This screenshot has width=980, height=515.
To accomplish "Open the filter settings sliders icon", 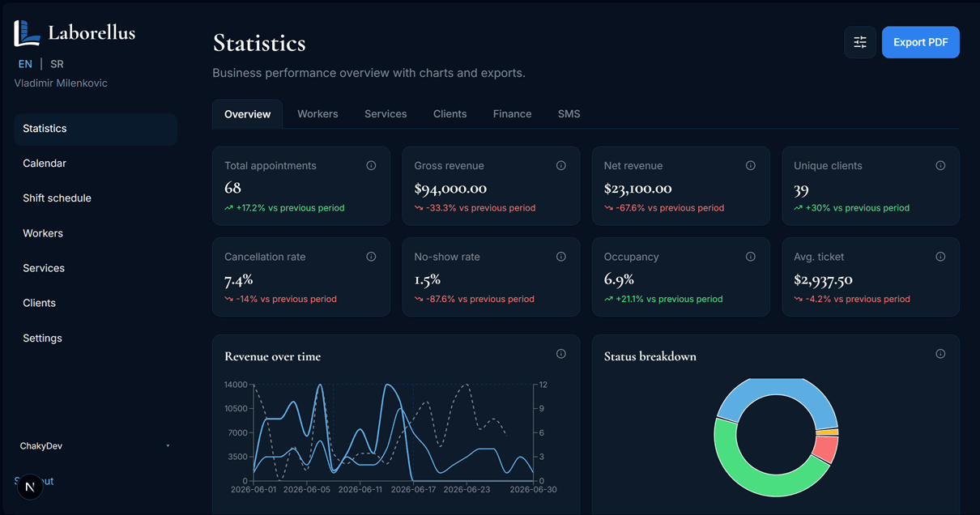I will 860,42.
